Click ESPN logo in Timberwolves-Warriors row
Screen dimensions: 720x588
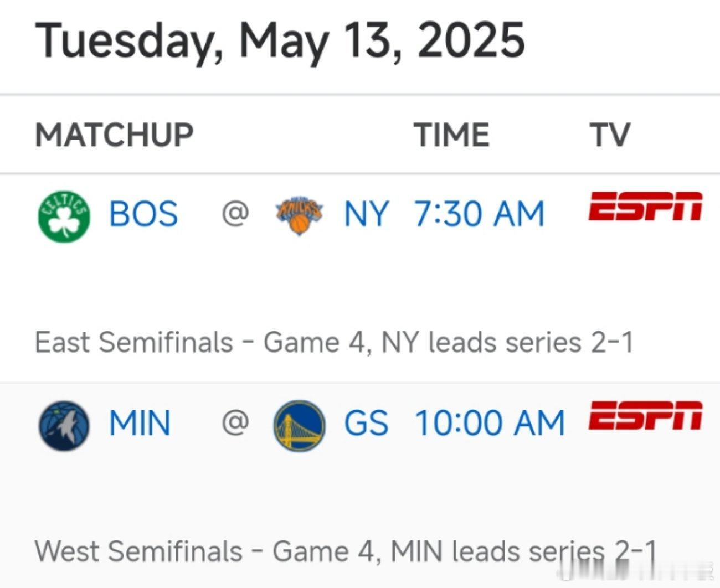pyautogui.click(x=646, y=416)
